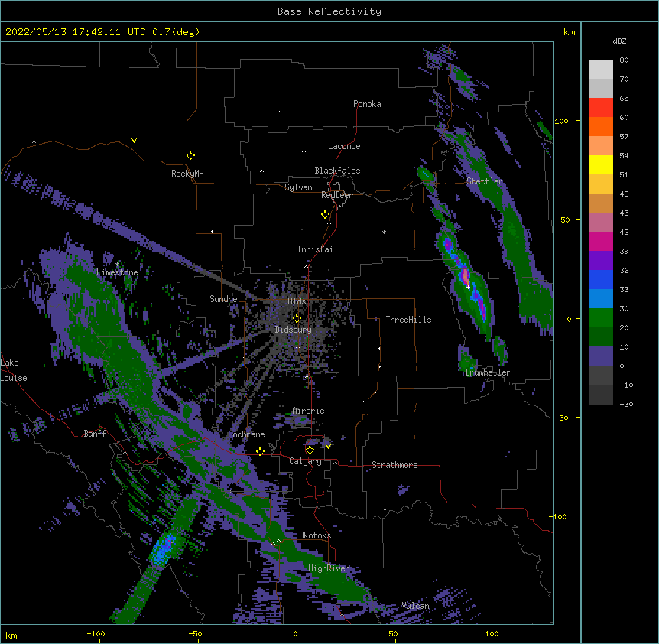Click the Calgary city label

pyautogui.click(x=305, y=461)
